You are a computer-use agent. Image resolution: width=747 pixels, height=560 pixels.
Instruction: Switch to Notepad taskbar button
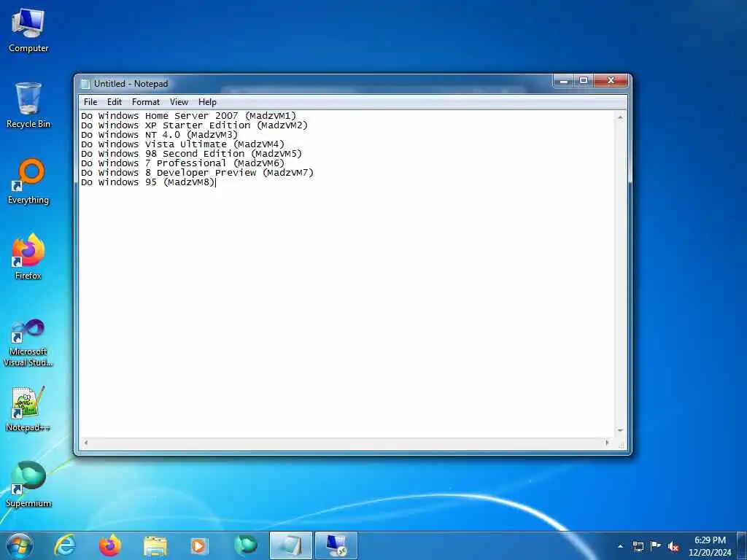[x=290, y=545]
